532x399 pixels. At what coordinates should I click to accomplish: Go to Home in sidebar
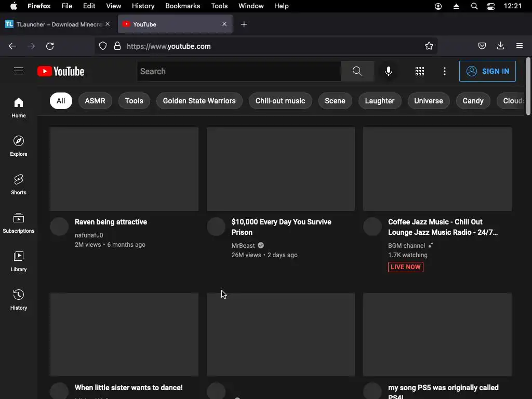pos(19,108)
